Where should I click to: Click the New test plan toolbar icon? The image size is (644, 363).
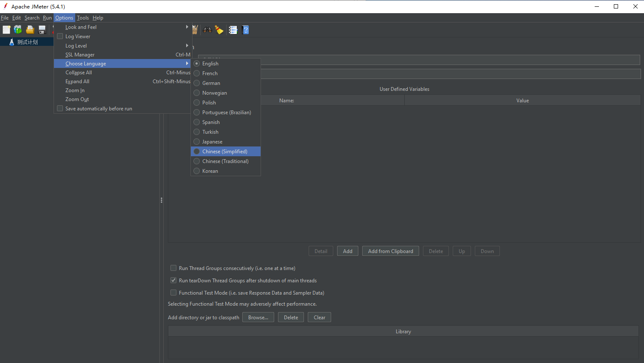6,30
